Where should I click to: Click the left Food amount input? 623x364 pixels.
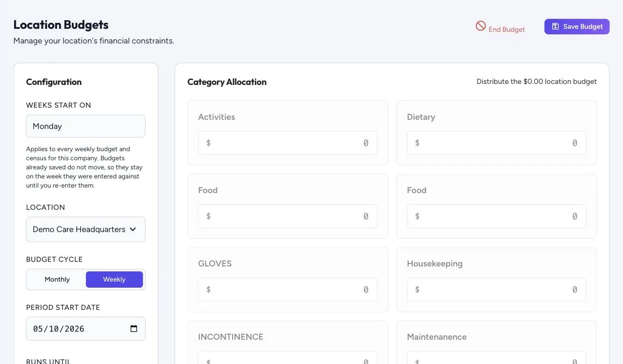(287, 216)
